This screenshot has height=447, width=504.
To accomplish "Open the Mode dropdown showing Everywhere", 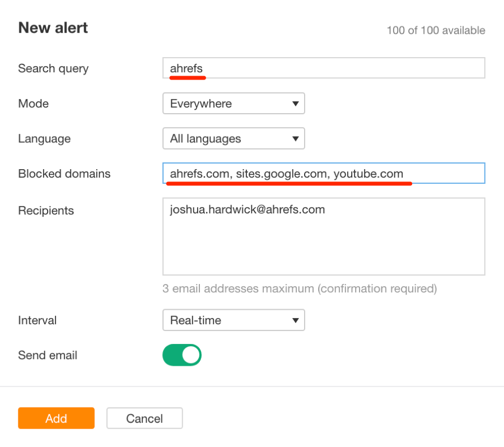I will coord(234,103).
